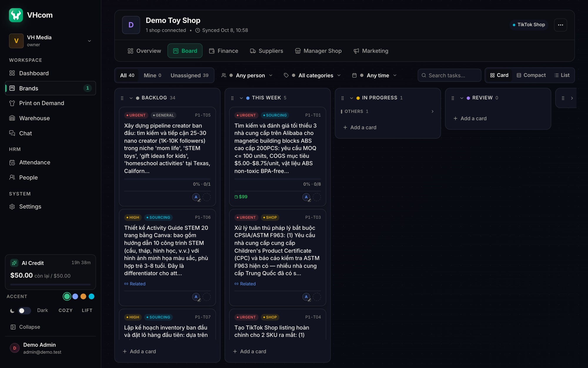
Task: Open the All categories filter dropdown
Action: tap(312, 75)
